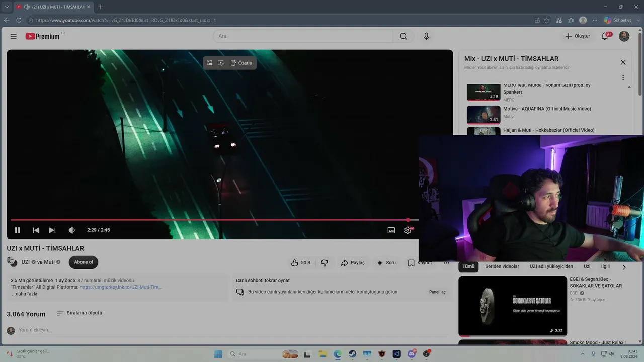Screen dimensions: 644x362
Task: Select the Seriden videolar filter chip
Action: coord(502,266)
